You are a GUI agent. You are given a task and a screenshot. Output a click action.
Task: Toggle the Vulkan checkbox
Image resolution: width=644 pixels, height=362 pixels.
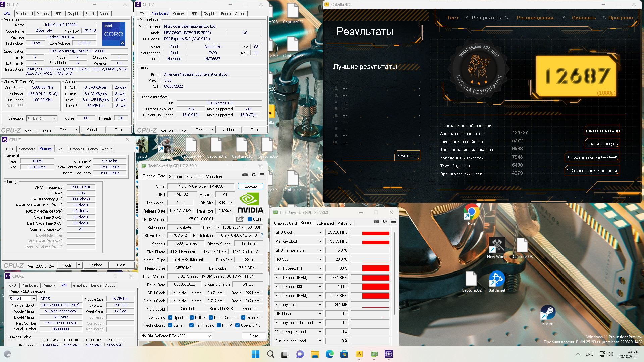[170, 325]
